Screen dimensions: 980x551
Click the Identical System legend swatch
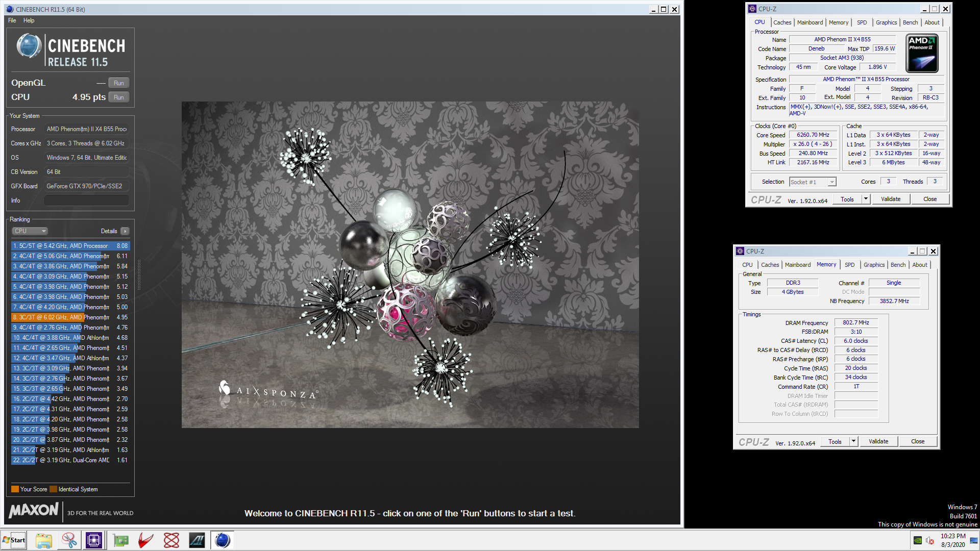pyautogui.click(x=53, y=489)
